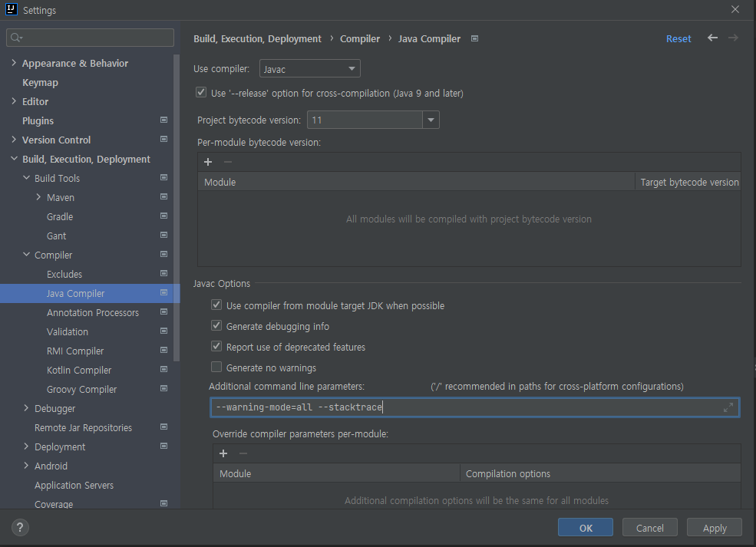Expand the Android node

26,466
